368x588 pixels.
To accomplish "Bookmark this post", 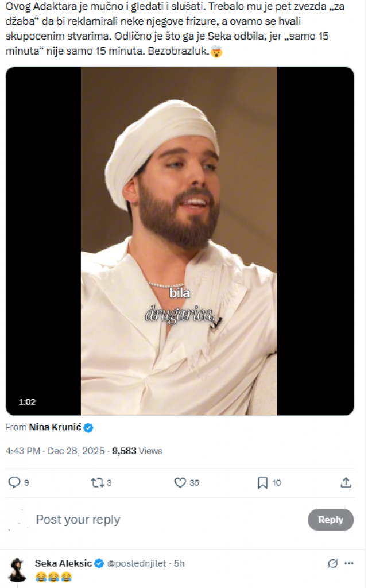I will point(262,483).
